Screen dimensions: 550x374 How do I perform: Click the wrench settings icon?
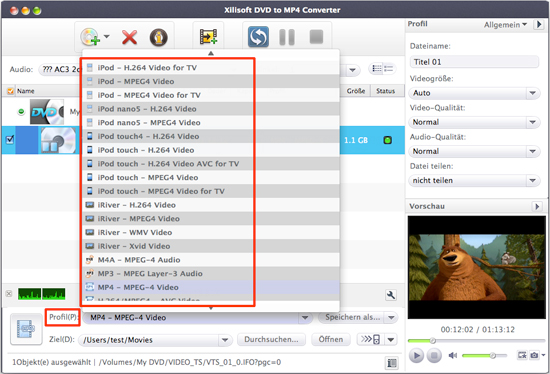tap(390, 295)
